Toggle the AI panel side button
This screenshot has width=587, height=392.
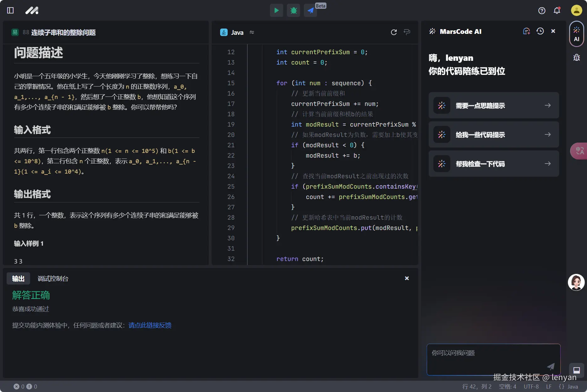click(x=576, y=34)
